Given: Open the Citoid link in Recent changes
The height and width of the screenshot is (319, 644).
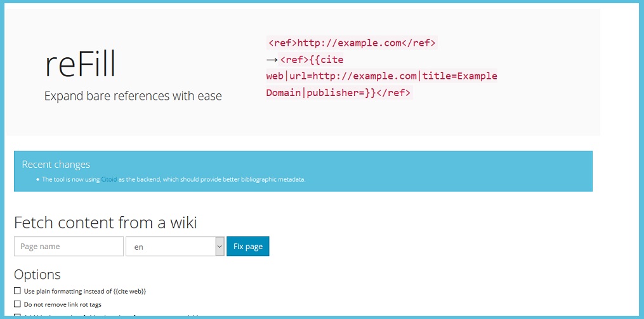Looking at the screenshot, I should click(109, 180).
